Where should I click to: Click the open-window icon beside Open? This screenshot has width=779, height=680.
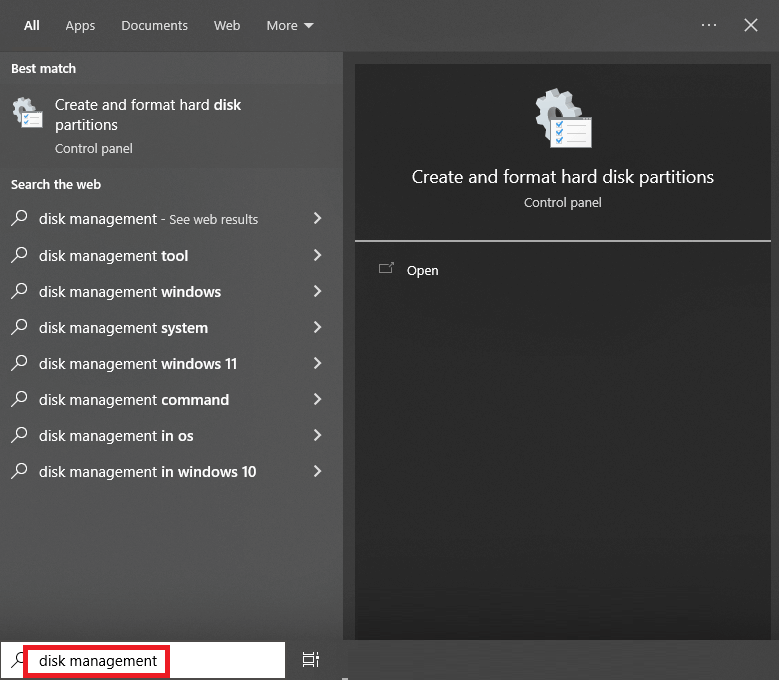tap(386, 268)
